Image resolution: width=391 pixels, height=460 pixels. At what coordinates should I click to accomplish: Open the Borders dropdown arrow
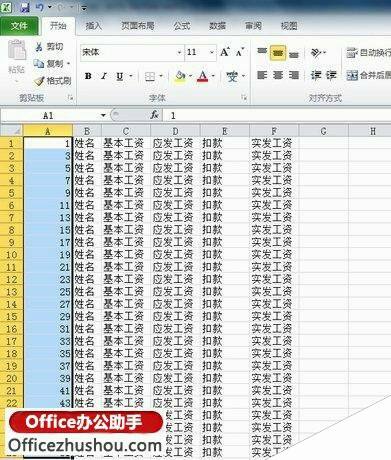pos(161,77)
